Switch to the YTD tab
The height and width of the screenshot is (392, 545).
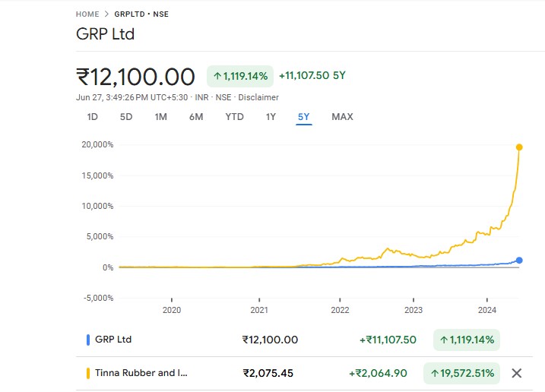pos(234,117)
